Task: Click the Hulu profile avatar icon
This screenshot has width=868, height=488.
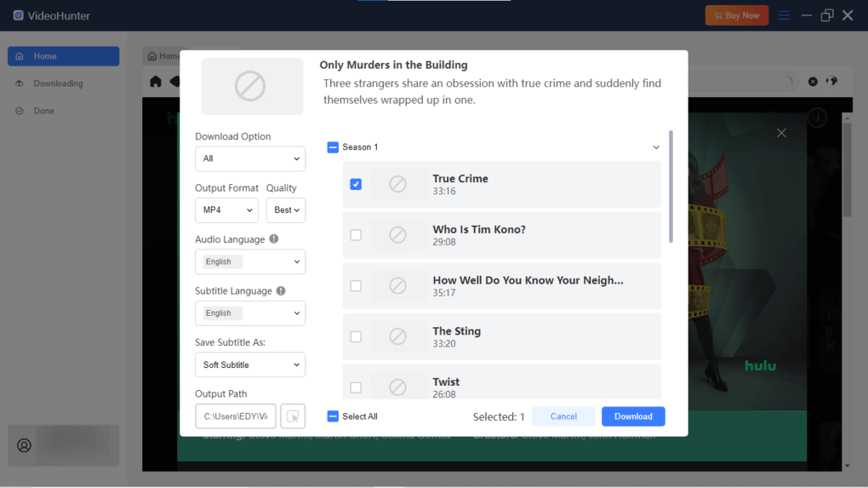Action: (x=817, y=118)
